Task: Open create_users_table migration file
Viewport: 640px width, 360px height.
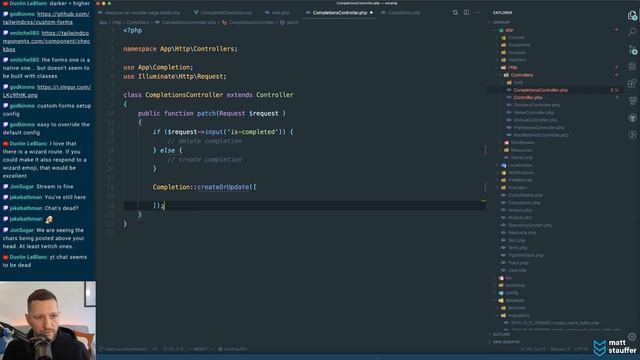Action: (x=554, y=323)
